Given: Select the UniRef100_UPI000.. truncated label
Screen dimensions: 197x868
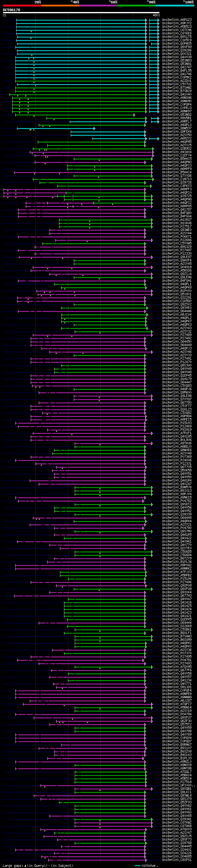Looking at the screenshot, I should tap(179, 785).
